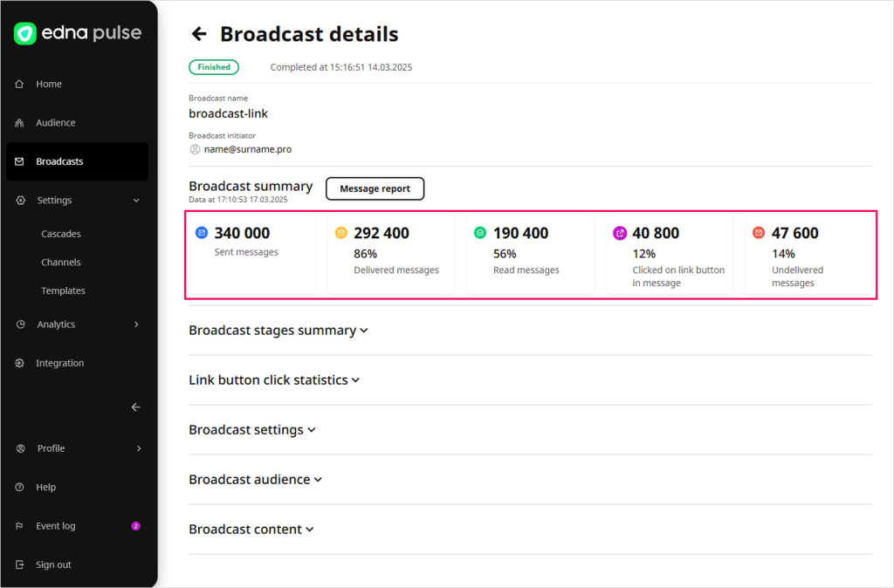Click the purple link-click statistic icon
Image resolution: width=894 pixels, height=588 pixels.
click(620, 233)
